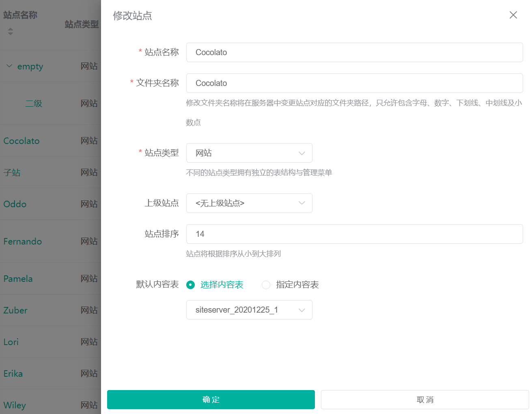This screenshot has width=532, height=414.
Task: Click the 文件夹名称 input field
Action: pyautogui.click(x=354, y=83)
